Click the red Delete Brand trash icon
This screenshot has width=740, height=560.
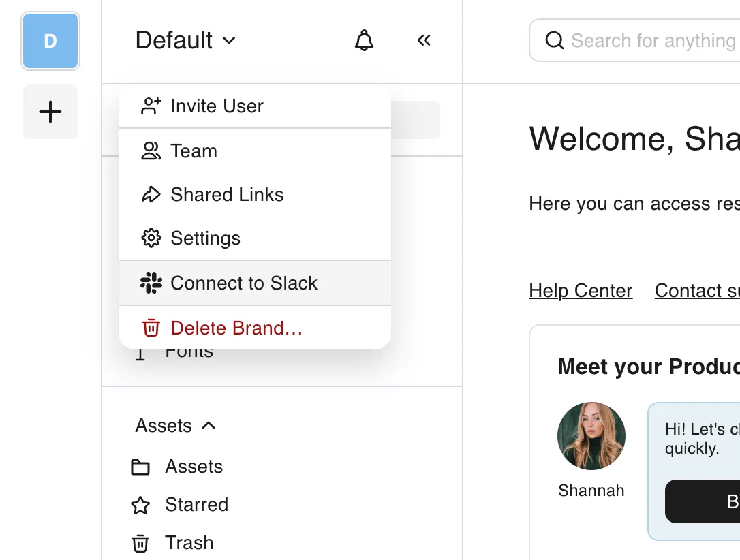point(151,328)
